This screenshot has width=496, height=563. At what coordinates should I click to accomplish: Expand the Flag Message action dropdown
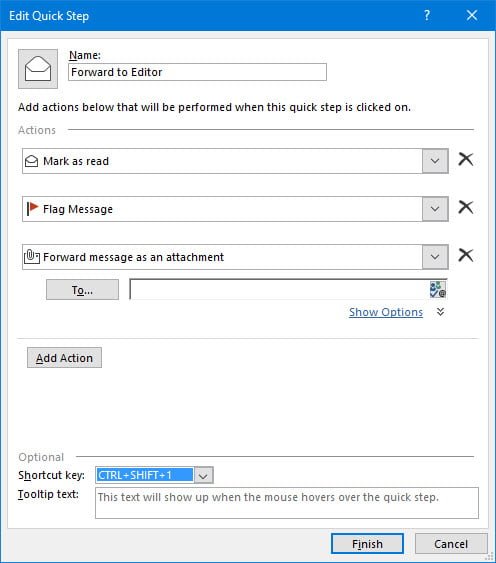[x=435, y=209]
